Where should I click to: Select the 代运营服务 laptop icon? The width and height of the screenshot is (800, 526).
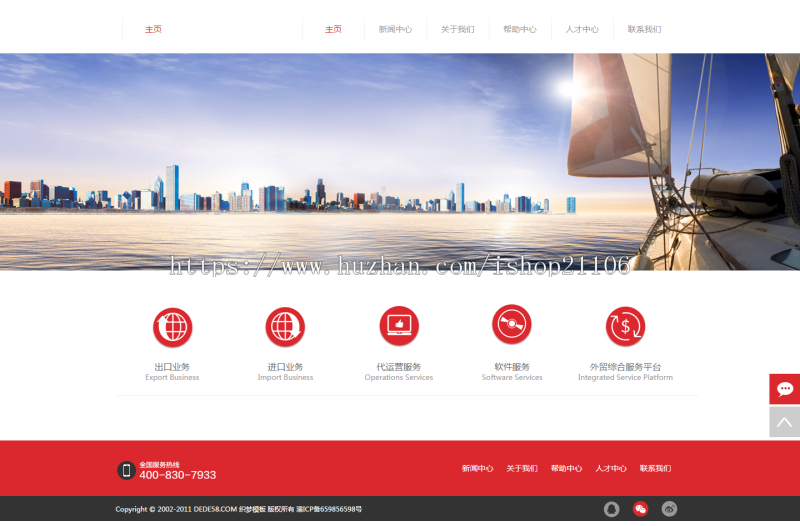(399, 325)
